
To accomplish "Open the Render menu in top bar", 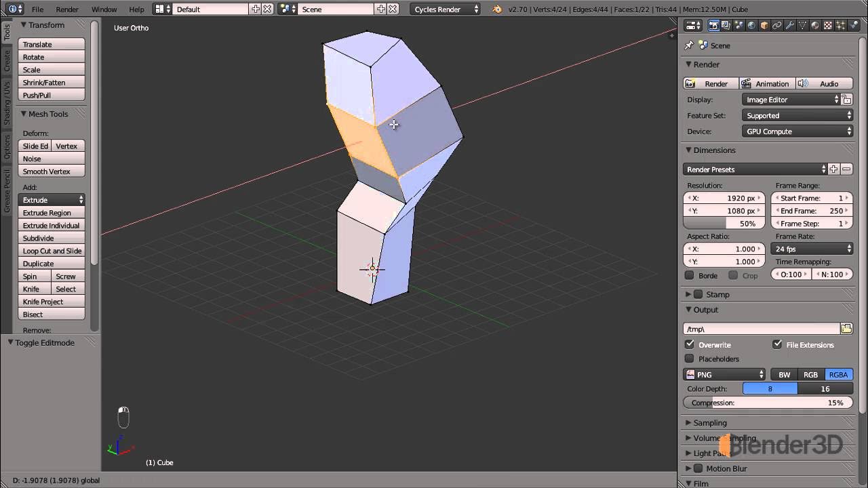I will point(67,9).
